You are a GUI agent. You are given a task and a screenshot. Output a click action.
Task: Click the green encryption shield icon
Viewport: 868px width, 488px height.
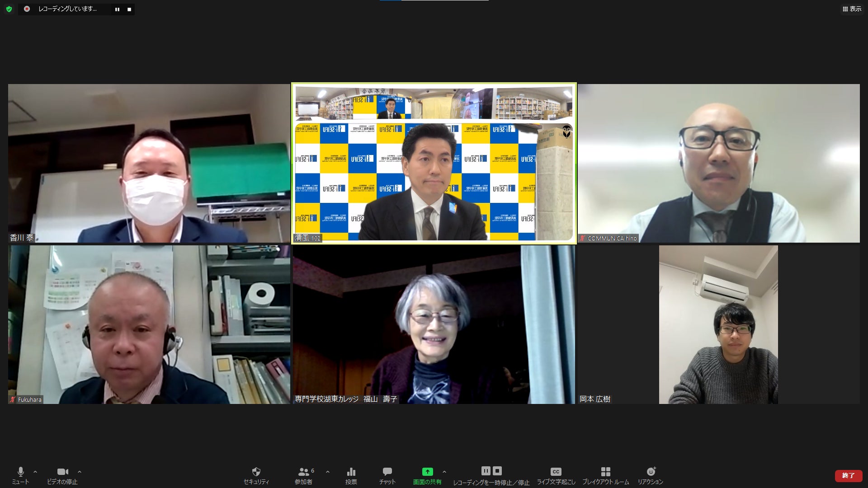pyautogui.click(x=9, y=9)
